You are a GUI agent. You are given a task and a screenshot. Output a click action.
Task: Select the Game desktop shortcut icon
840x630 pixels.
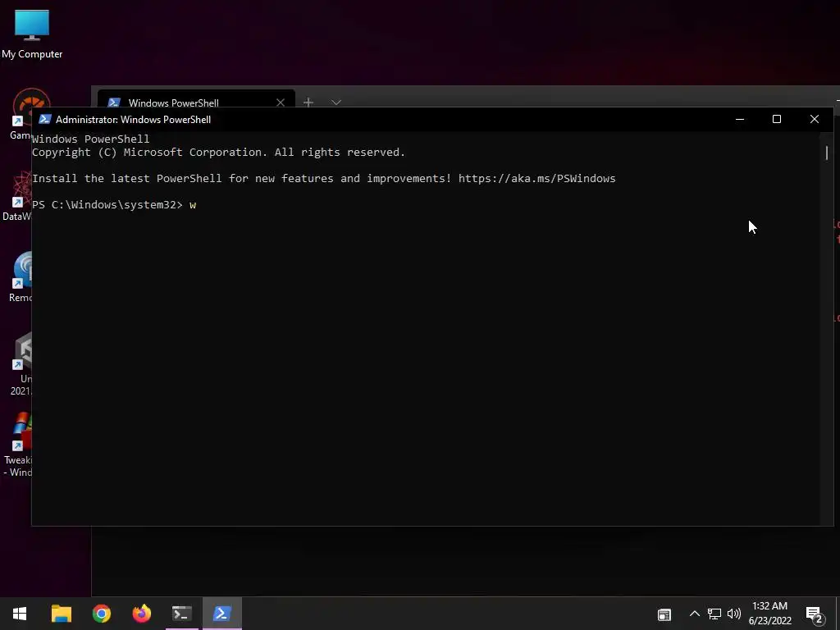[x=21, y=115]
